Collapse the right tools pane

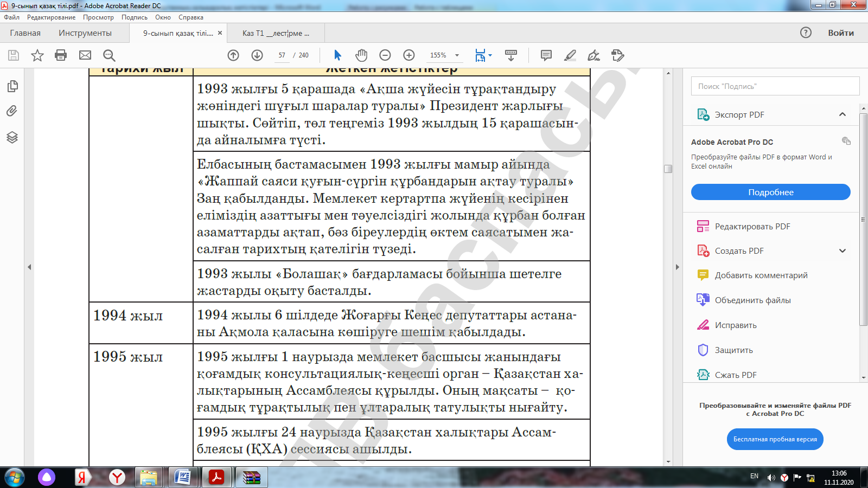pos(677,267)
